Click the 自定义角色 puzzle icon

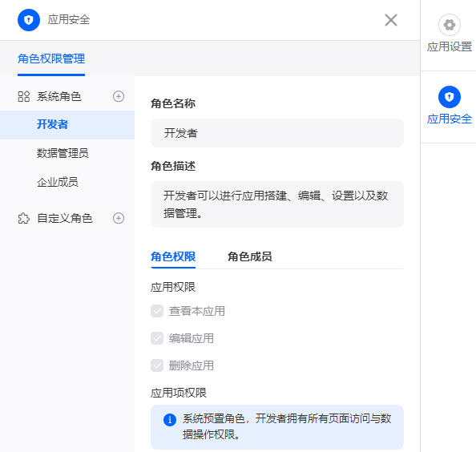click(x=24, y=218)
